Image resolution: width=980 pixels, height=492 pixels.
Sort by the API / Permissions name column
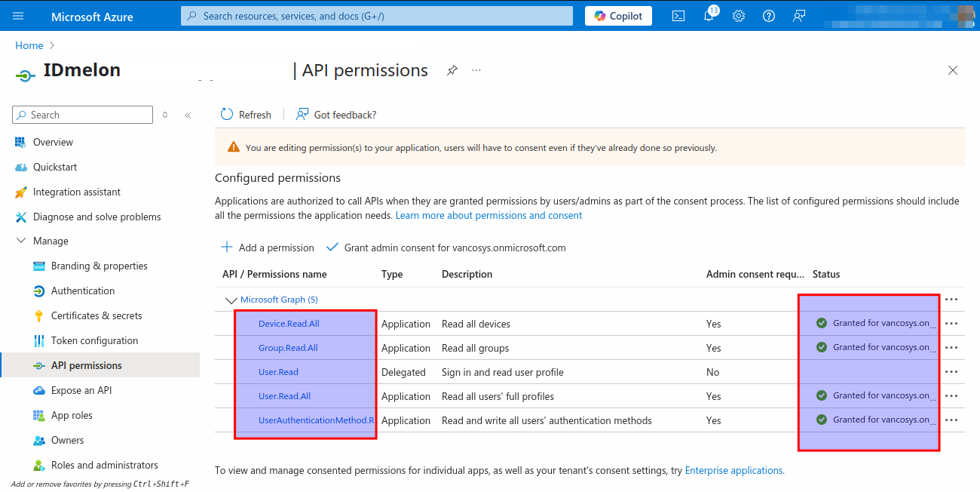(274, 274)
